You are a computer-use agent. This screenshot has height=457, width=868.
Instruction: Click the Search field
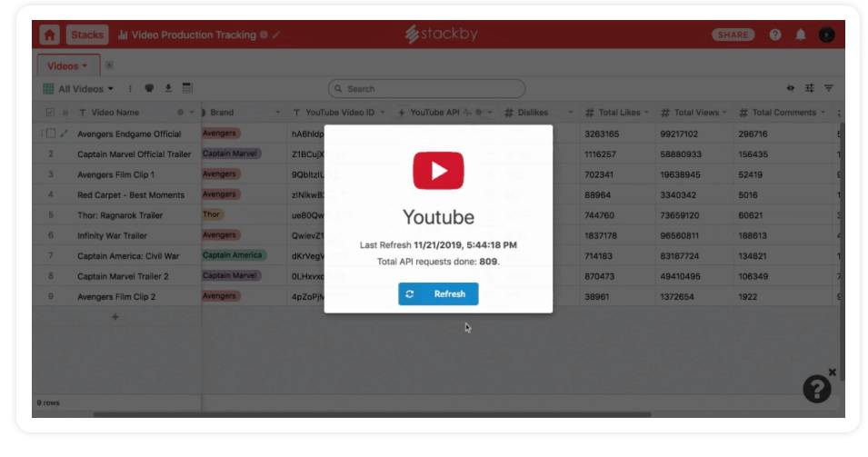[427, 88]
